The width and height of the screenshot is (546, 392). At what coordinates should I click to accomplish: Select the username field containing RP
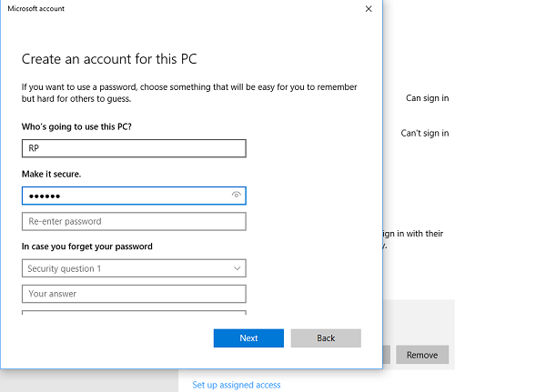click(x=134, y=148)
